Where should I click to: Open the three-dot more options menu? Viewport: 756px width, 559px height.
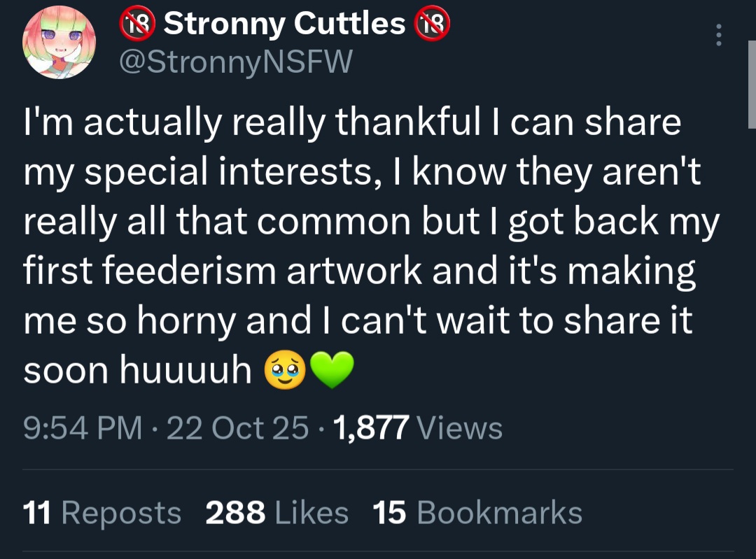tap(718, 35)
